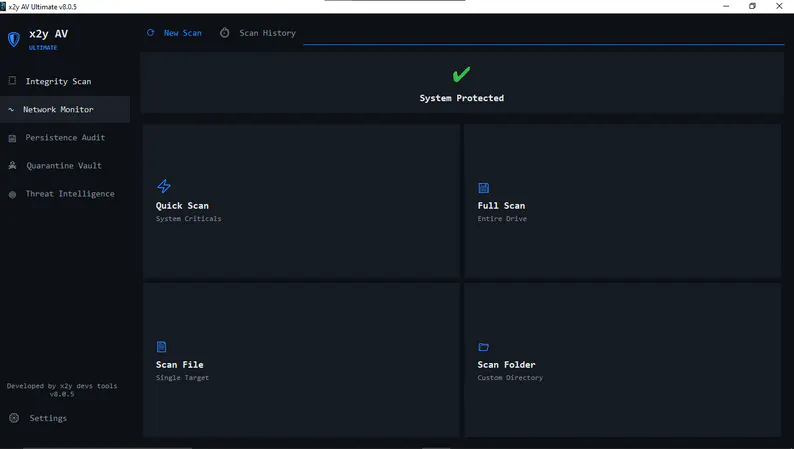Start a Full Scan

point(622,201)
